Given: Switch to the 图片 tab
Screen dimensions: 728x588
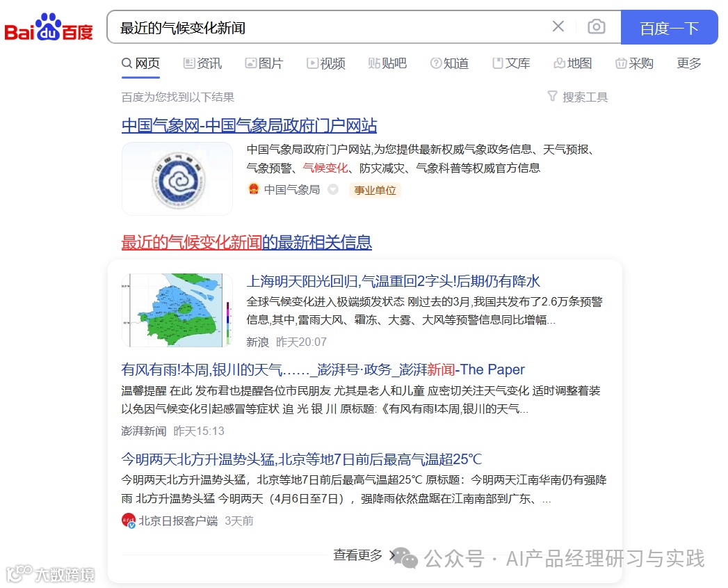Looking at the screenshot, I should [x=264, y=63].
